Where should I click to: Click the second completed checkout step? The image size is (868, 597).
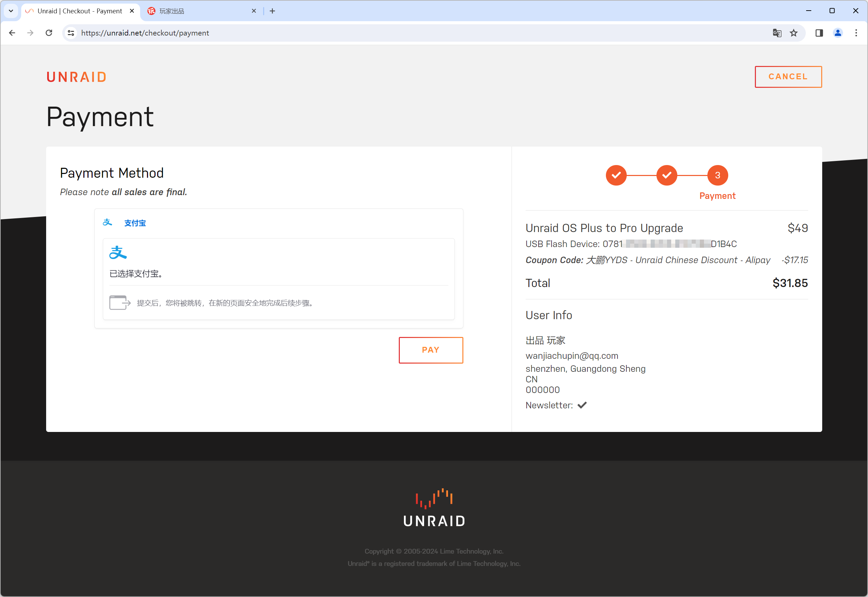pyautogui.click(x=667, y=175)
